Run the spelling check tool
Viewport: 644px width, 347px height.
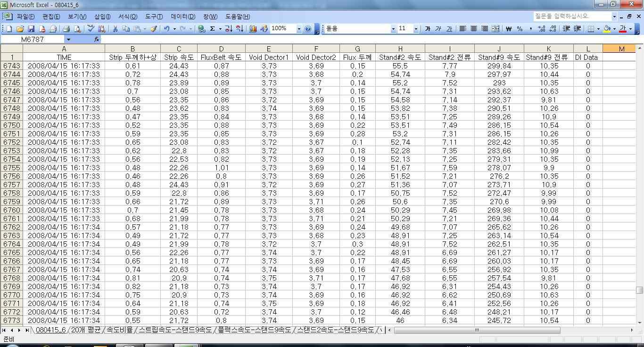click(91, 29)
